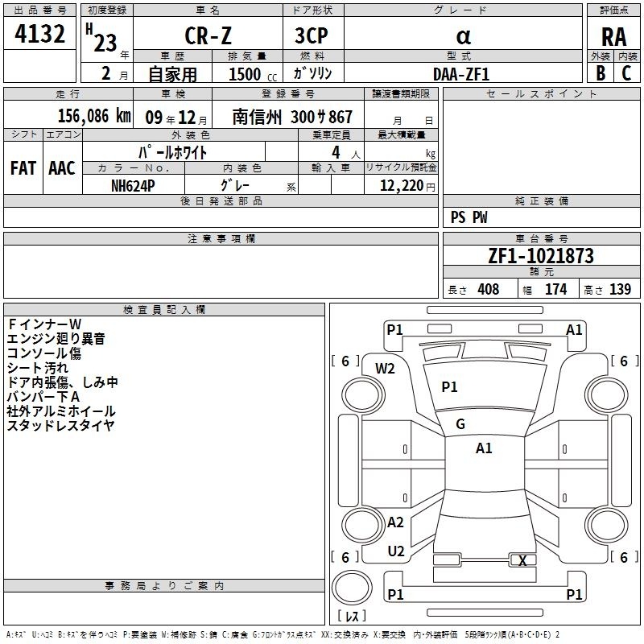Click the P1 mark on the hood
This screenshot has width=644, height=644.
pos(449,387)
